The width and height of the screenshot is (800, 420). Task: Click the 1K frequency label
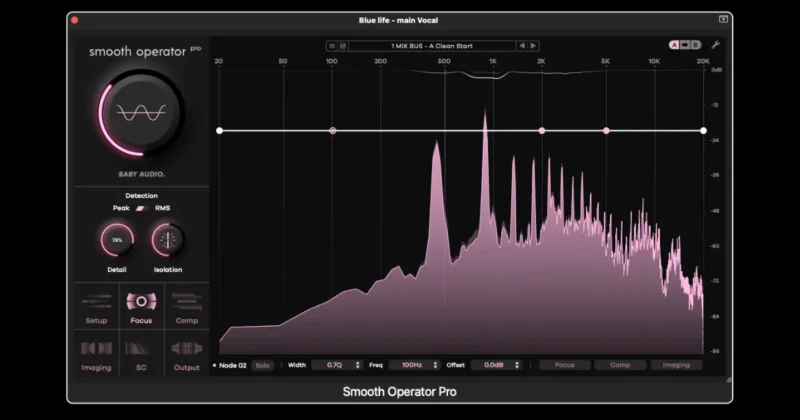point(493,61)
